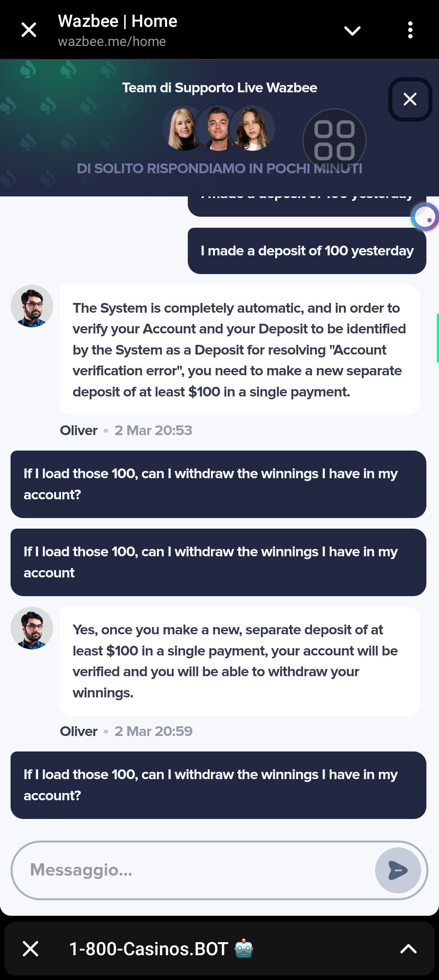The height and width of the screenshot is (980, 439).
Task: Tap the 'Team di Supporto Live Wazbee' title
Action: coord(219,88)
